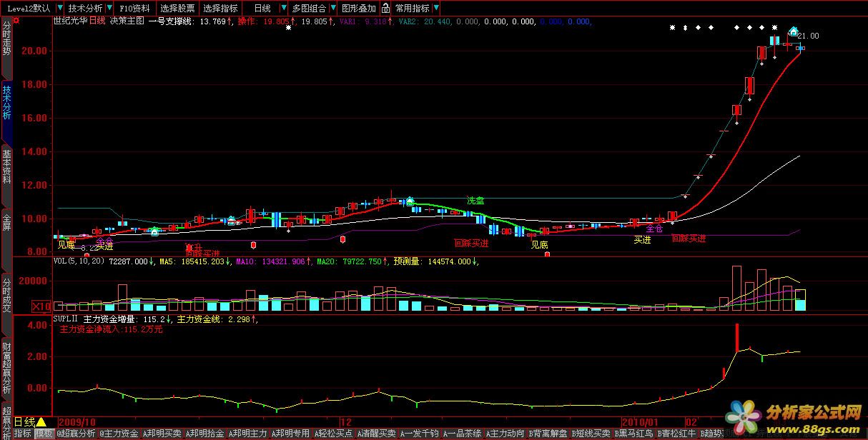
Task: Click the red gear icon at chart corner
Action: (x=16, y=21)
